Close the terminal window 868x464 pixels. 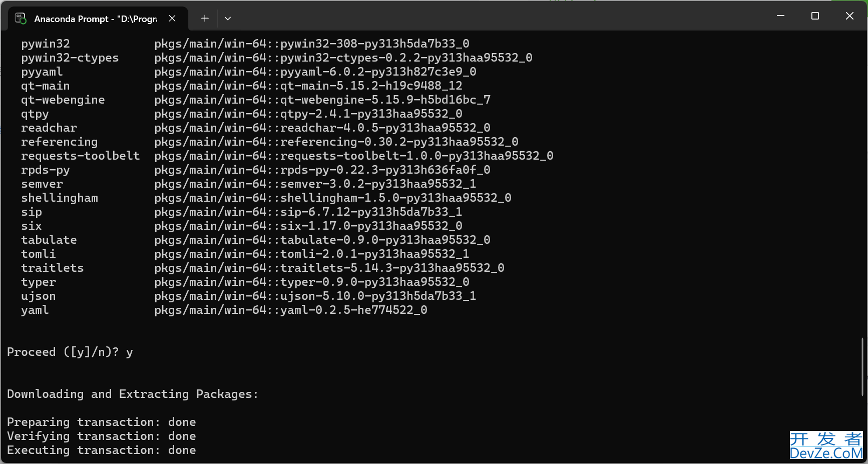click(x=849, y=16)
